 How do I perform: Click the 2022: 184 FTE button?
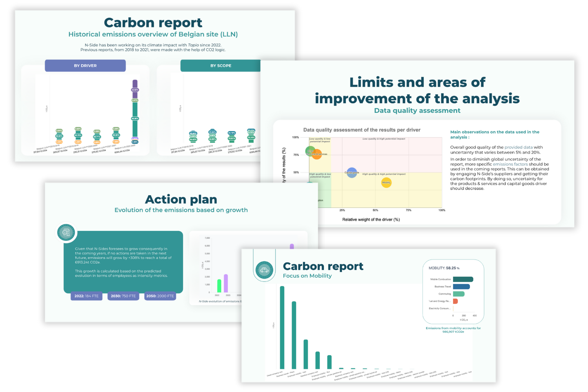click(86, 296)
